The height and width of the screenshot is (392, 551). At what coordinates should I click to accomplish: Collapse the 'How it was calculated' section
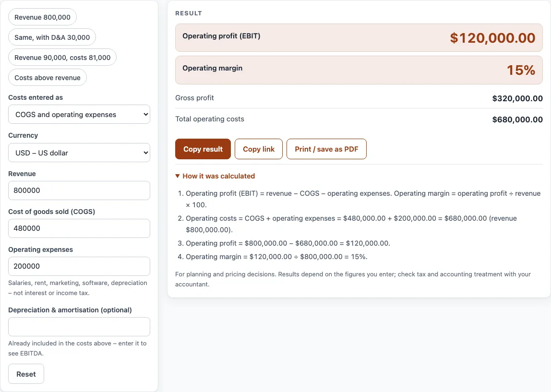(215, 176)
